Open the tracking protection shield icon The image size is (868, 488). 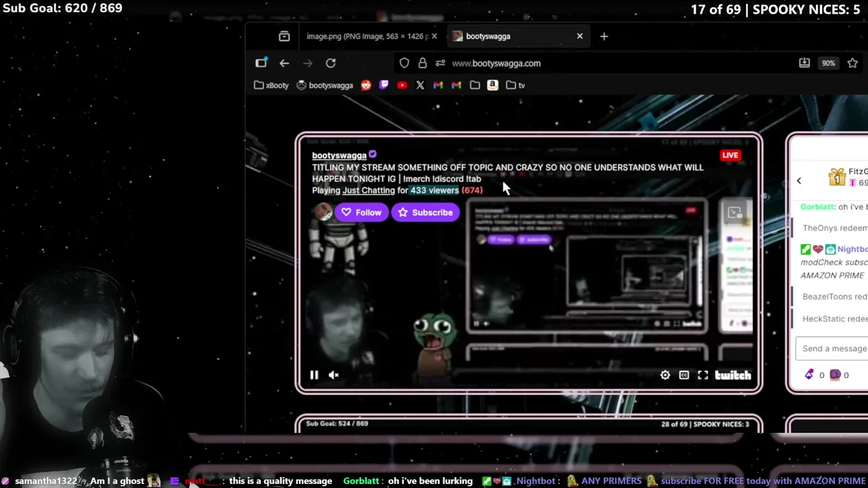[404, 63]
